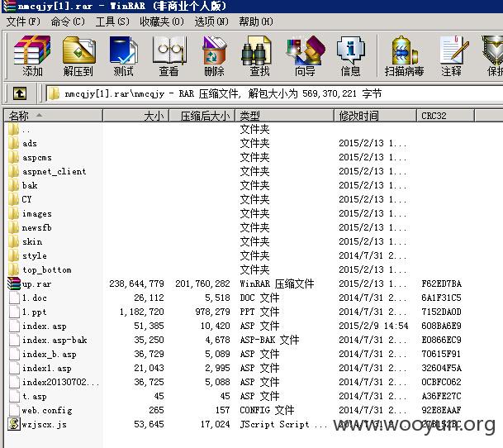
Task: Open the 工具(S) menu
Action: pyautogui.click(x=112, y=21)
